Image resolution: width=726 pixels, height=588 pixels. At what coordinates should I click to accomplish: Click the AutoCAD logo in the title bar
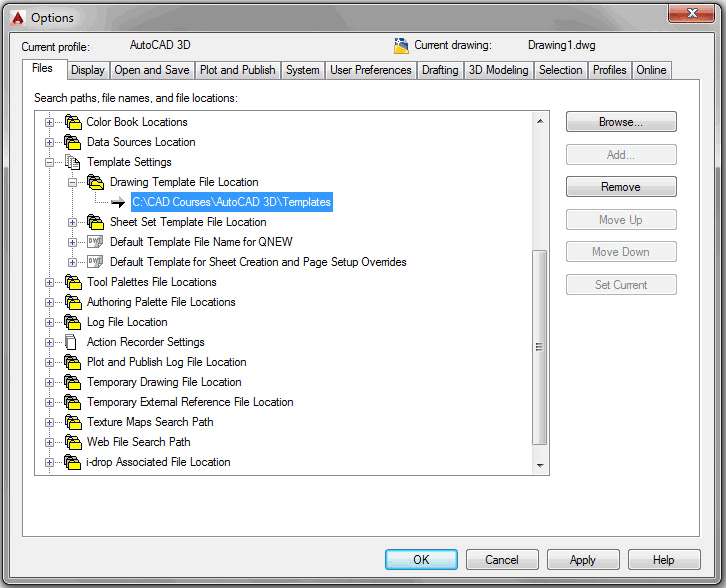coord(15,17)
